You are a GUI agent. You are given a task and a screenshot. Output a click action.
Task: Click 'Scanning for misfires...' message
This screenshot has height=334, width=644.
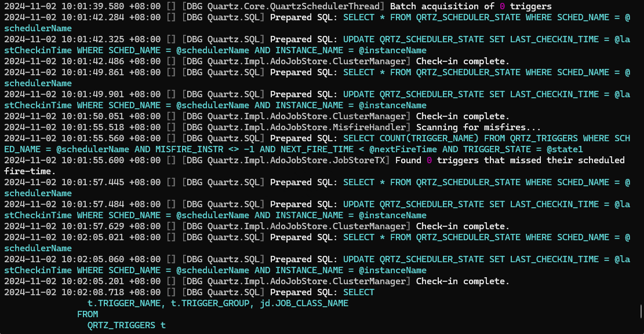[x=478, y=127]
